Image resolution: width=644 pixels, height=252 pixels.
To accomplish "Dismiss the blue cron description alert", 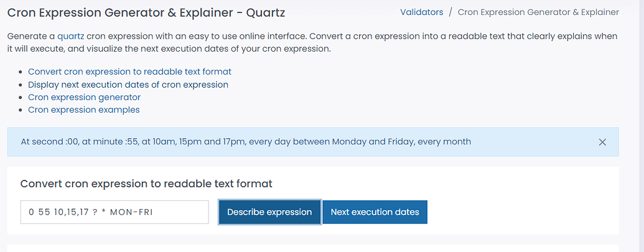I will click(x=602, y=142).
